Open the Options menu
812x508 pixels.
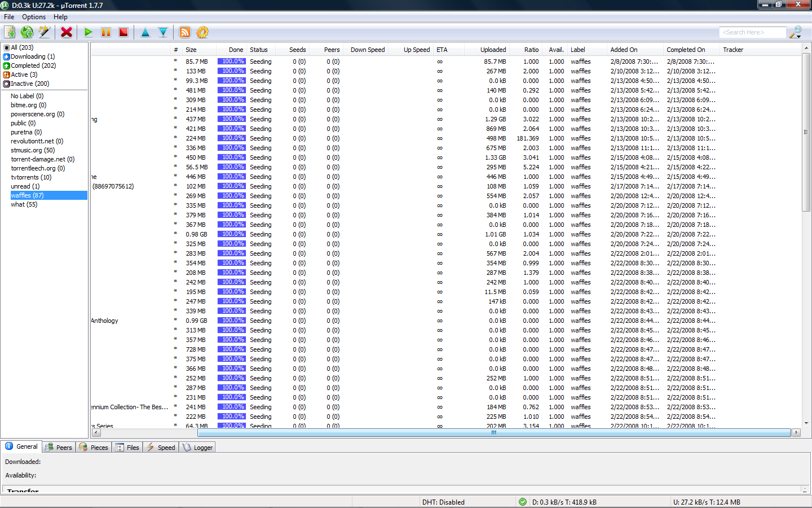[34, 17]
